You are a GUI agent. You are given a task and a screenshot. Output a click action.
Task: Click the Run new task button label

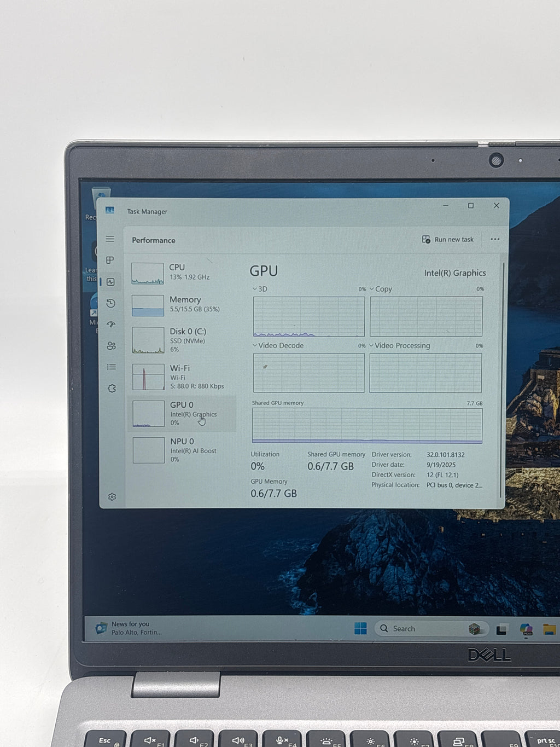[454, 240]
